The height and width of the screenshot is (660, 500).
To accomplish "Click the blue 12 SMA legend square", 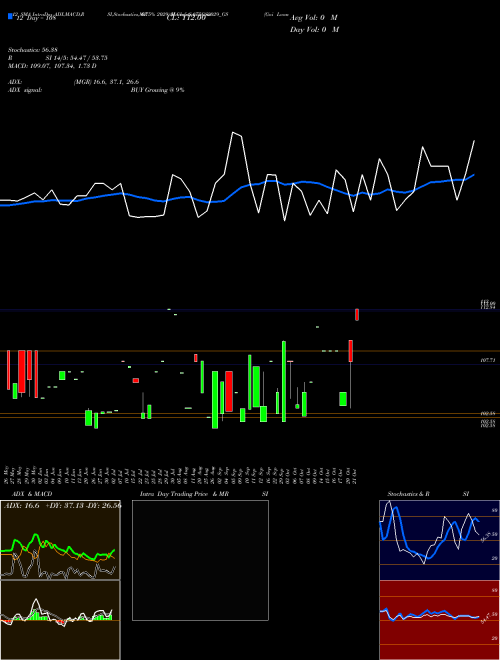I will click(x=10, y=16).
